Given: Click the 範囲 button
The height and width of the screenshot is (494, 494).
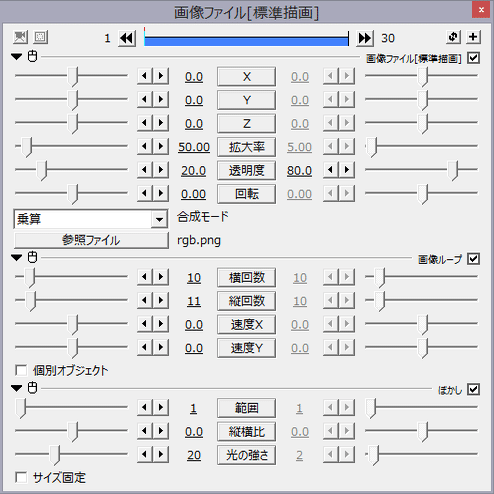Looking at the screenshot, I should pyautogui.click(x=246, y=408).
